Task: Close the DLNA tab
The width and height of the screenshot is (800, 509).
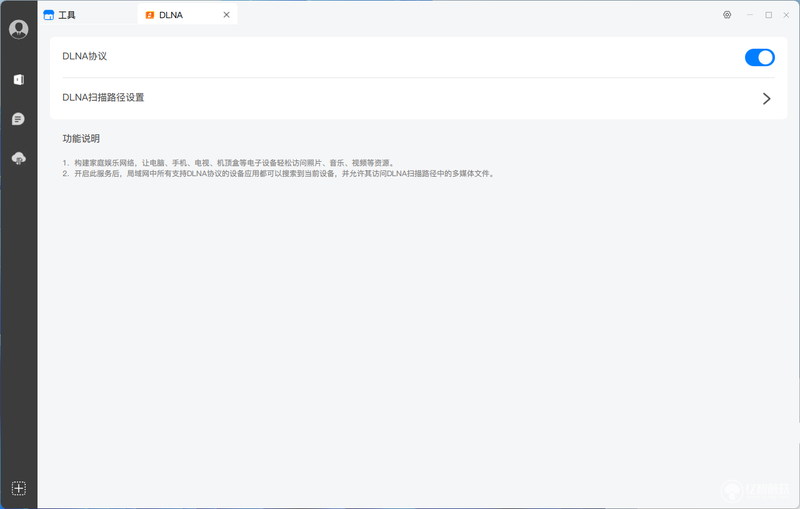Action: [227, 15]
